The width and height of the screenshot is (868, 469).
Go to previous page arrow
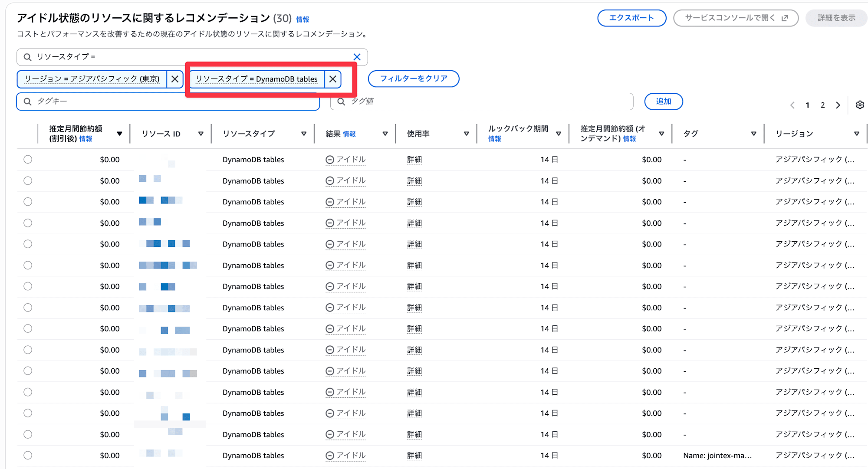tap(792, 105)
